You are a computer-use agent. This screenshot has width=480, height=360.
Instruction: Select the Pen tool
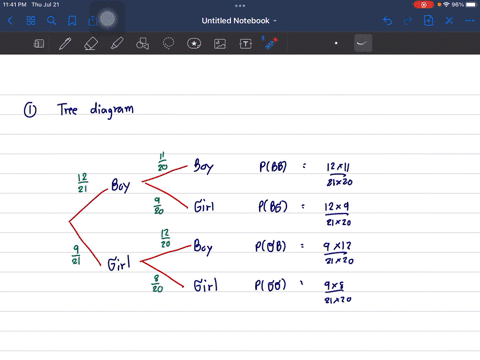tap(65, 43)
